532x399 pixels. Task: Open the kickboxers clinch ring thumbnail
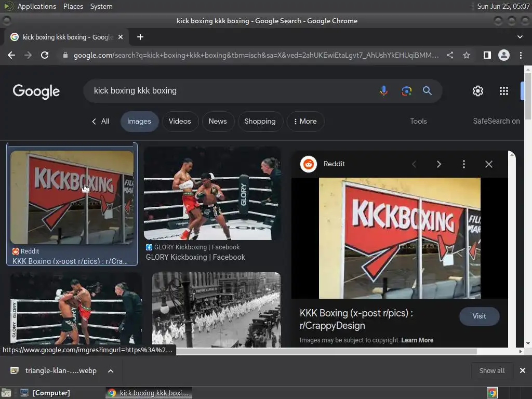point(76,310)
